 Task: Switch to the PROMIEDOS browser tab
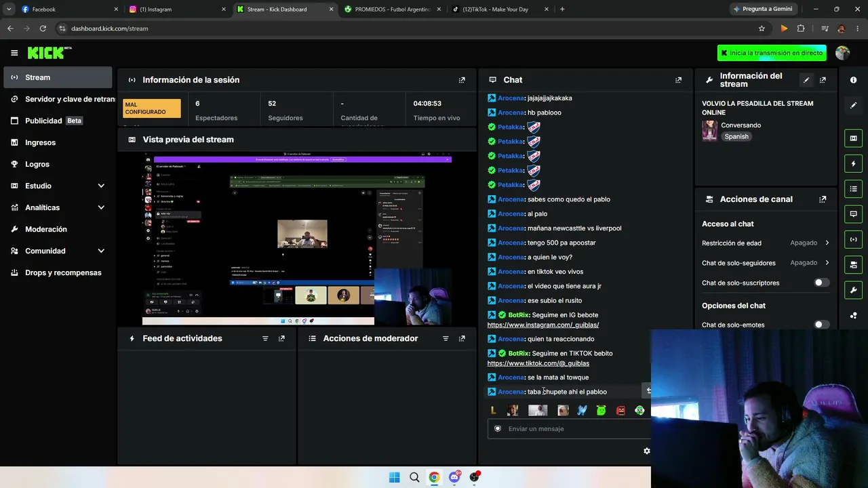[392, 9]
